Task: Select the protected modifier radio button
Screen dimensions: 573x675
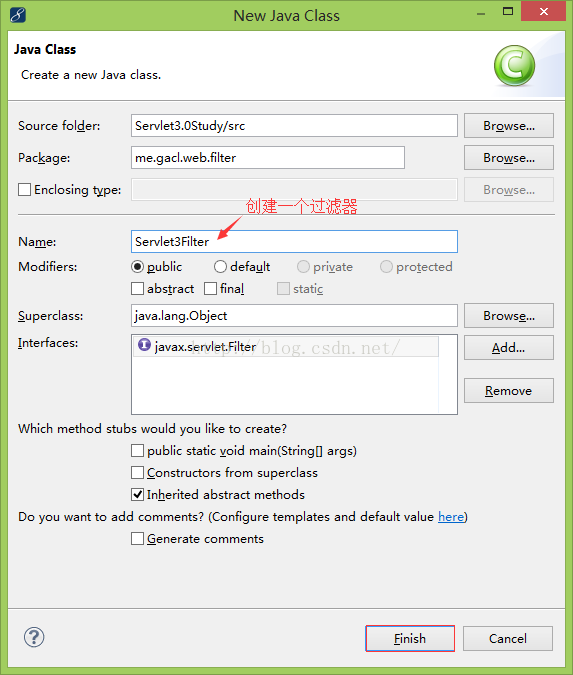Action: [x=386, y=267]
